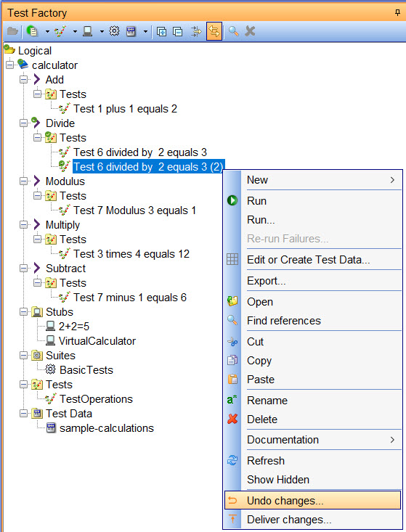Collapse the Multiply operation node
The width and height of the screenshot is (406, 532).
tap(23, 224)
